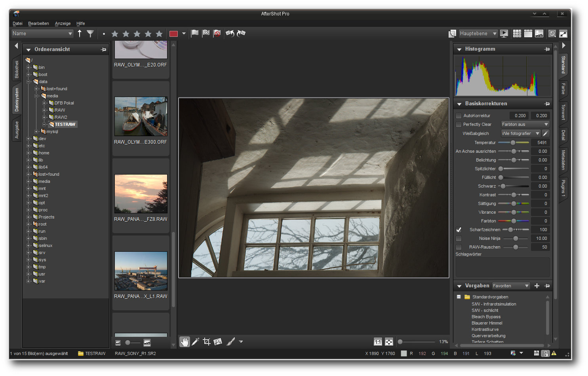Screen dimensions: 588x376
Task: Click the red color label swatch
Action: 173,34
